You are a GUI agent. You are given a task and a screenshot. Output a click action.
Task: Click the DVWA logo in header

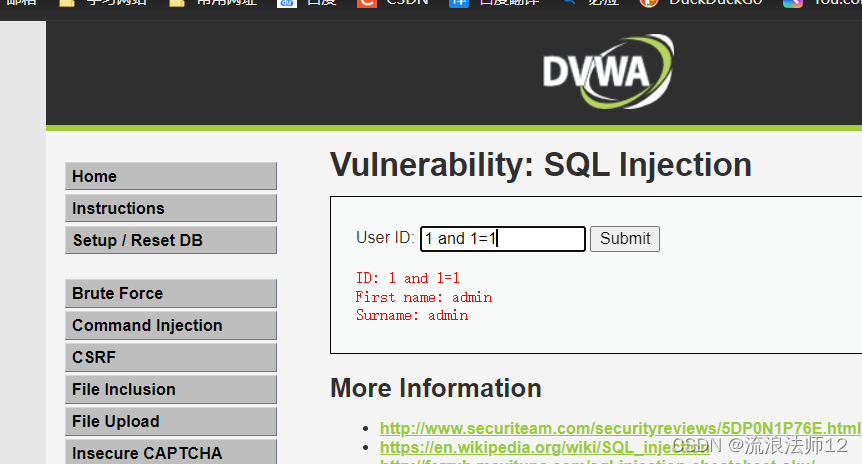tap(608, 71)
